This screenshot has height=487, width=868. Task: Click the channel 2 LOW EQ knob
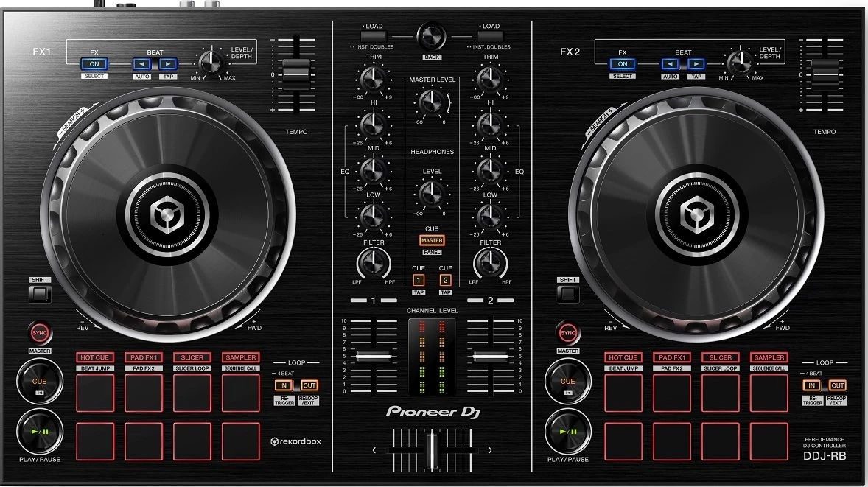tap(490, 217)
